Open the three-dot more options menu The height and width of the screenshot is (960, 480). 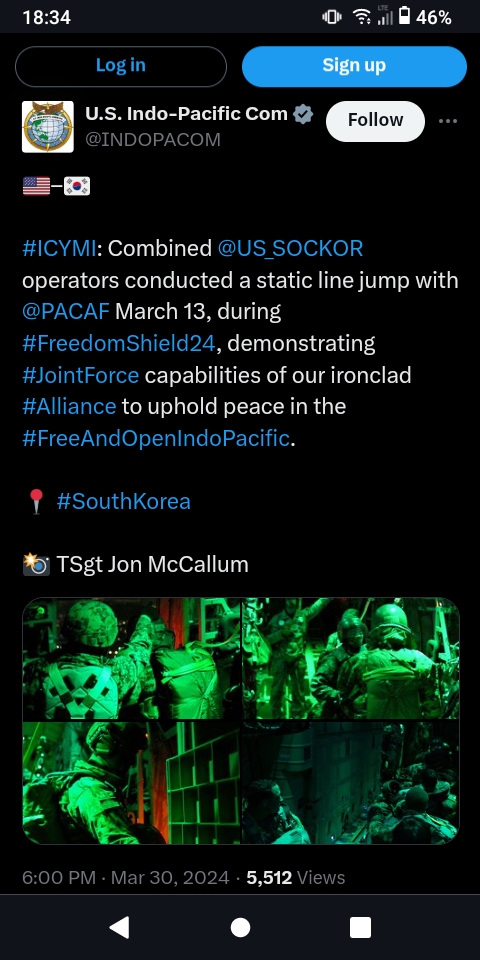(448, 121)
